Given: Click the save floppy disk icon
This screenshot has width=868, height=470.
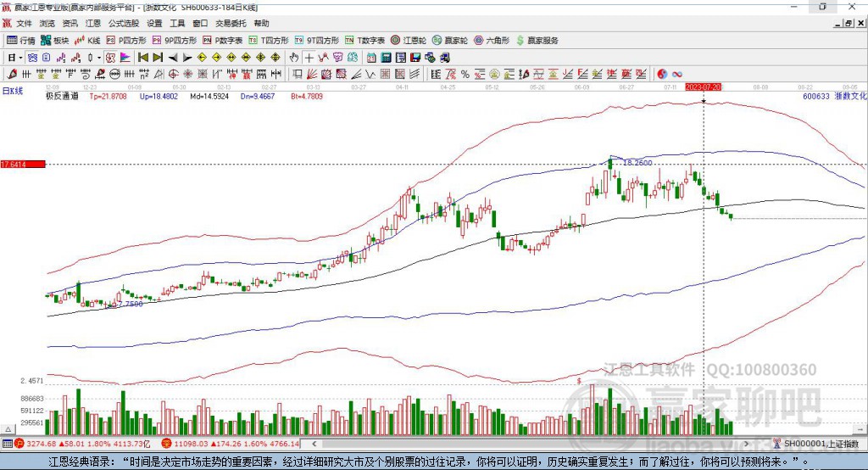Looking at the screenshot, I should pos(415,58).
